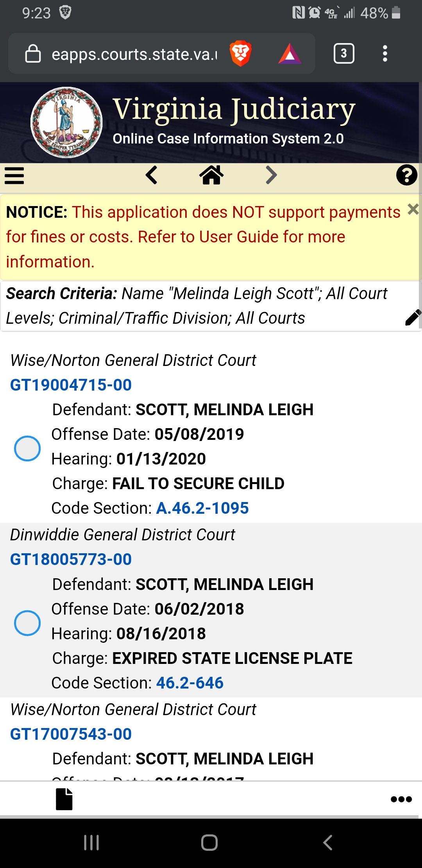Open the hamburger navigation menu
This screenshot has height=868, width=422.
[14, 175]
